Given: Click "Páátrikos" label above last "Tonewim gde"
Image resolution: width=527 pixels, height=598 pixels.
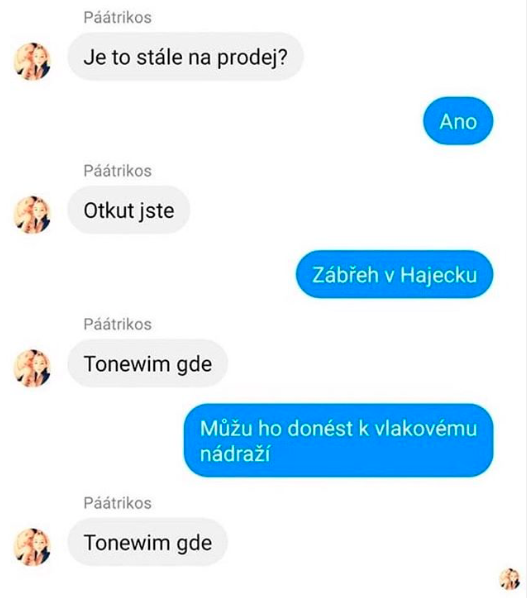Looking at the screenshot, I should point(117,503).
